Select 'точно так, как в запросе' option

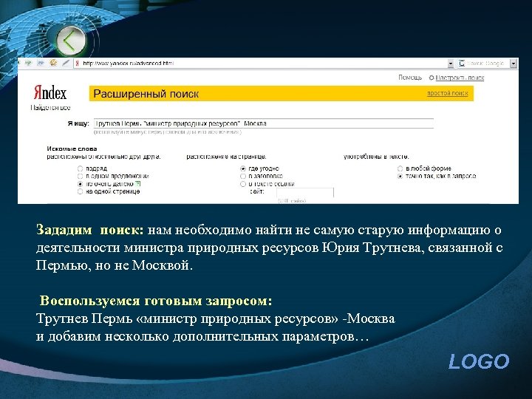400,177
